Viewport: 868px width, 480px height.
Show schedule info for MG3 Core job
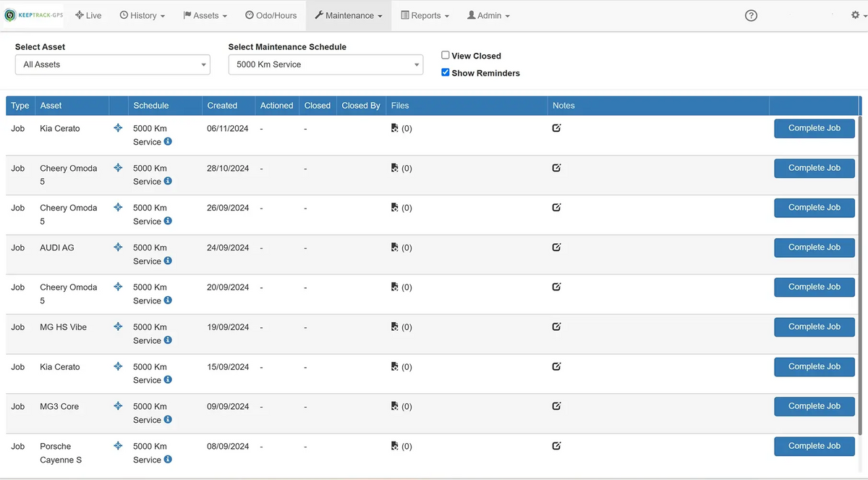(x=168, y=419)
